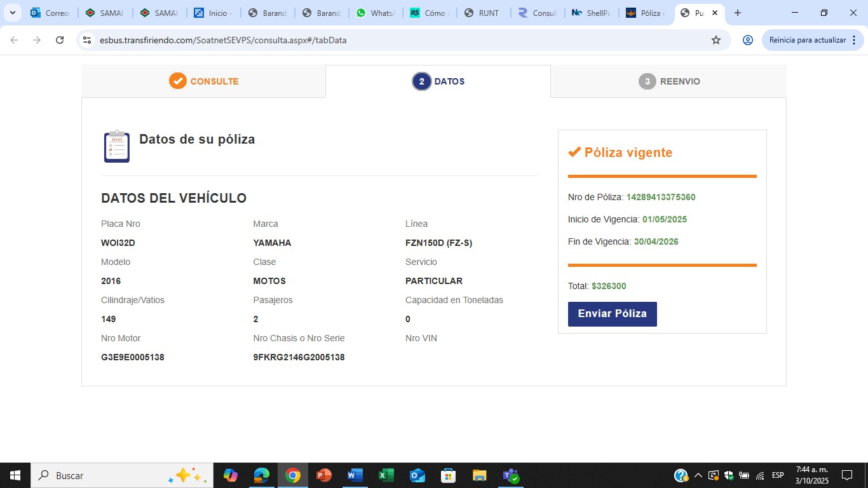Select the DATOS step tab

pos(438,81)
